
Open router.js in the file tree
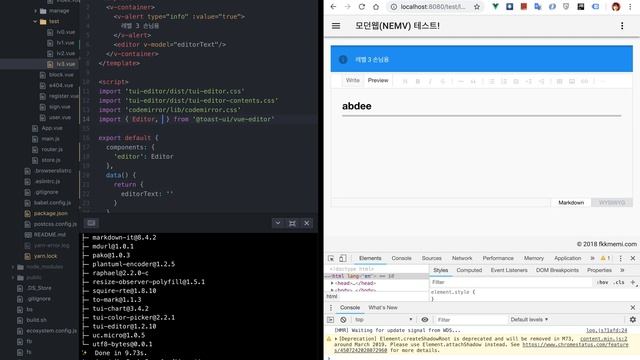coord(51,149)
